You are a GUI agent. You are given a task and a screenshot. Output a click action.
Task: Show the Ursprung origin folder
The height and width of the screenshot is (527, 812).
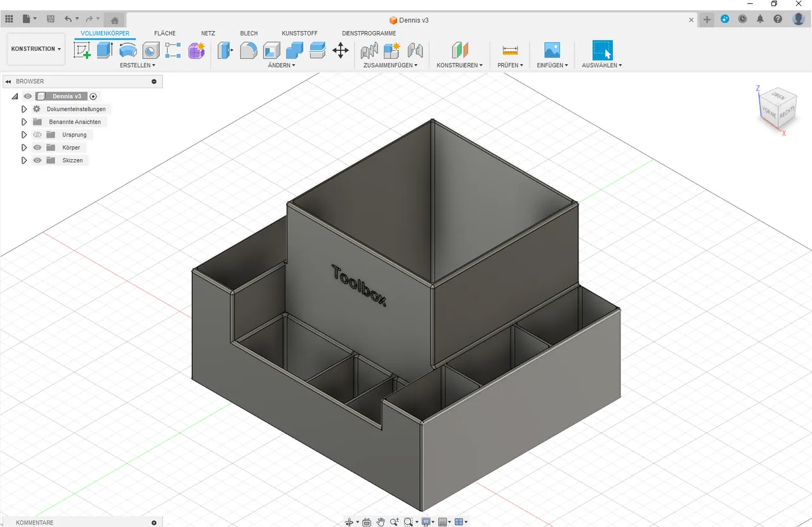pyautogui.click(x=37, y=134)
